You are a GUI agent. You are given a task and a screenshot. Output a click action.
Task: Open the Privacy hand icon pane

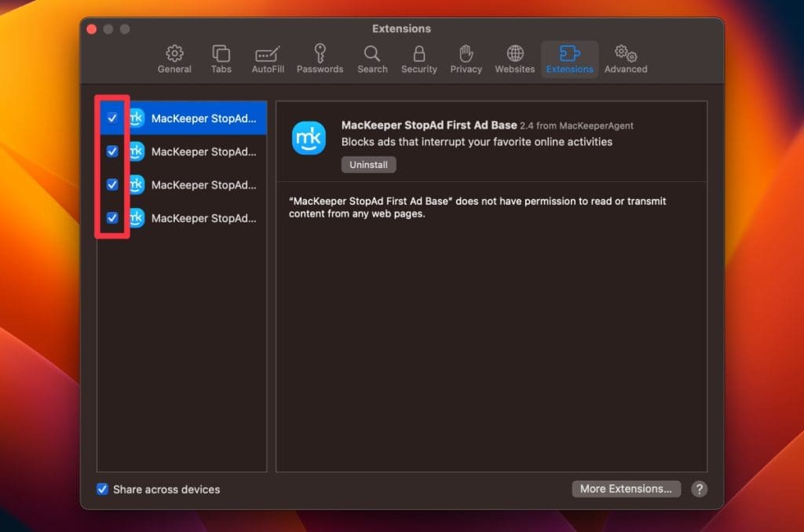(466, 60)
